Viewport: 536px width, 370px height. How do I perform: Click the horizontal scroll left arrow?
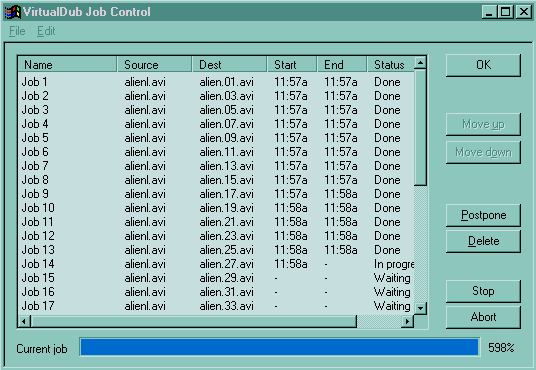coord(24,321)
